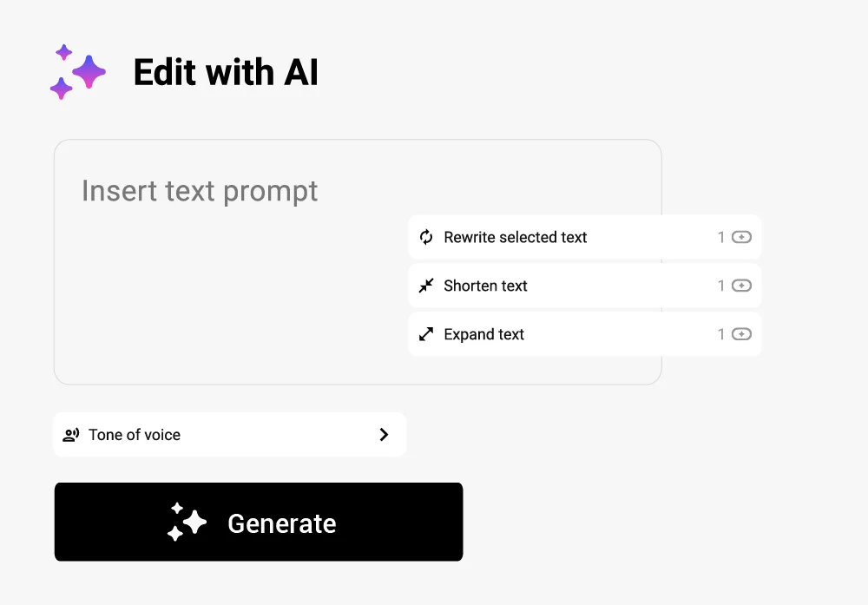Click the purple sparkles AI logo
Screen dimensions: 868x605
pyautogui.click(x=77, y=72)
